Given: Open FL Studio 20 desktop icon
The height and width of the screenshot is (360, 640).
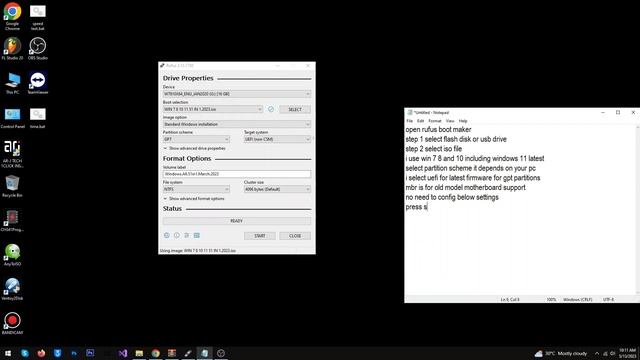Looking at the screenshot, I should coord(12,49).
